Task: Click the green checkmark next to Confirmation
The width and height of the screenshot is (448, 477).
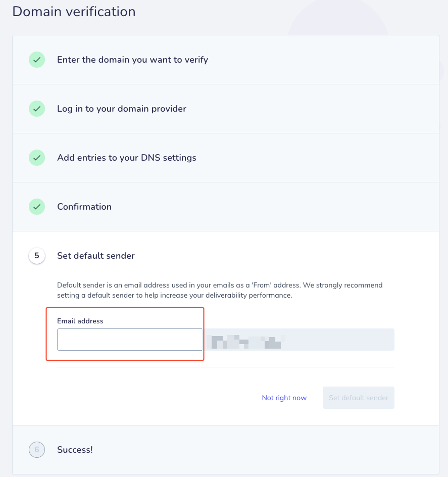Action: pyautogui.click(x=37, y=207)
